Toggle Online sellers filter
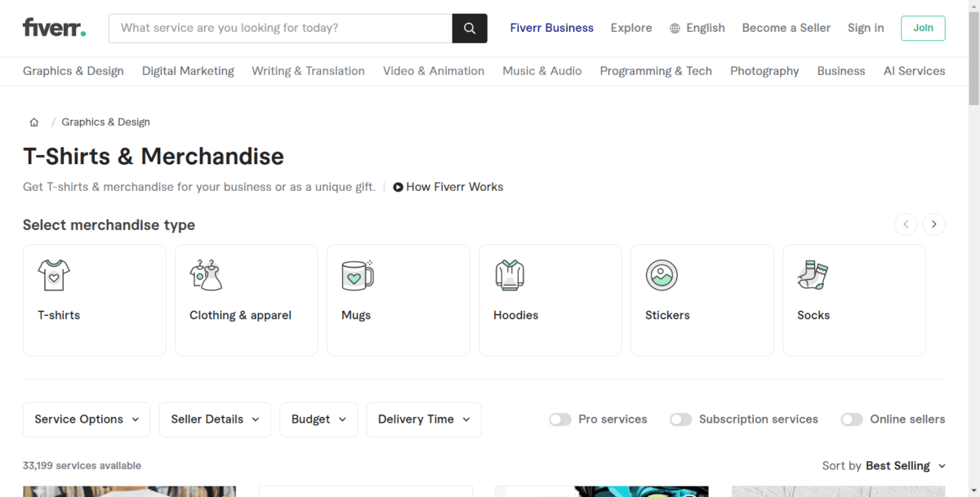Viewport: 980px width, 497px height. click(852, 419)
